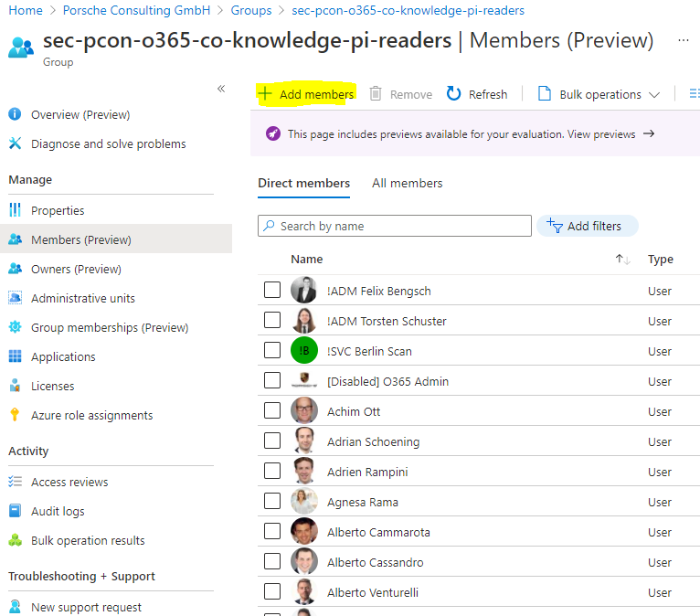Open Licenses from the Manage menu

coord(52,386)
